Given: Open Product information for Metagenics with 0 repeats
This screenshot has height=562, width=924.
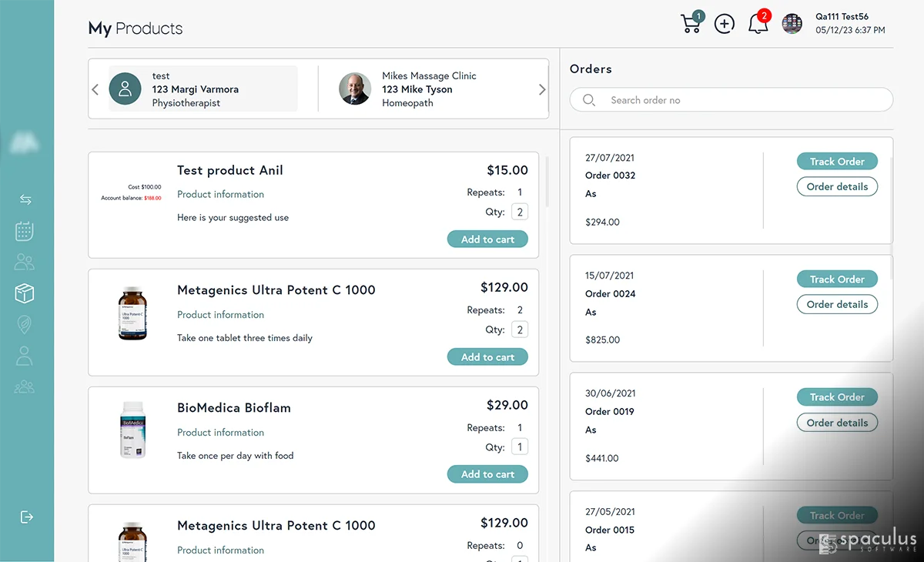Looking at the screenshot, I should [220, 550].
